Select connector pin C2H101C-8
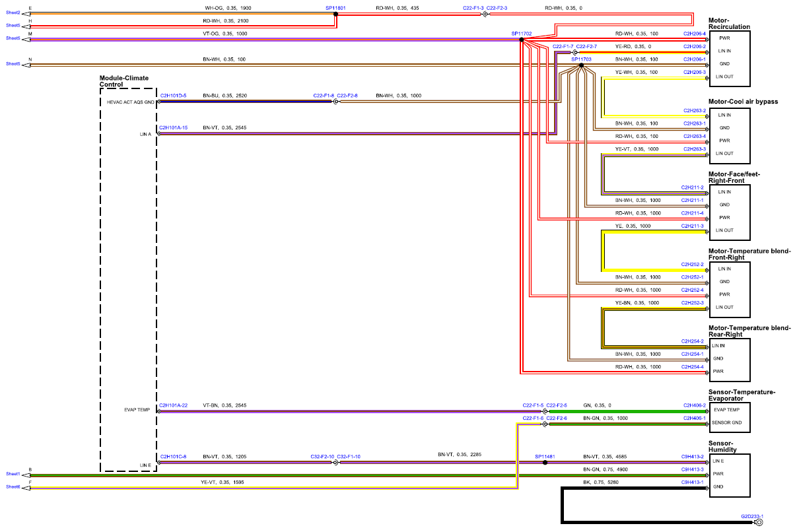Screen dimensions: 797x532 (x=173, y=456)
